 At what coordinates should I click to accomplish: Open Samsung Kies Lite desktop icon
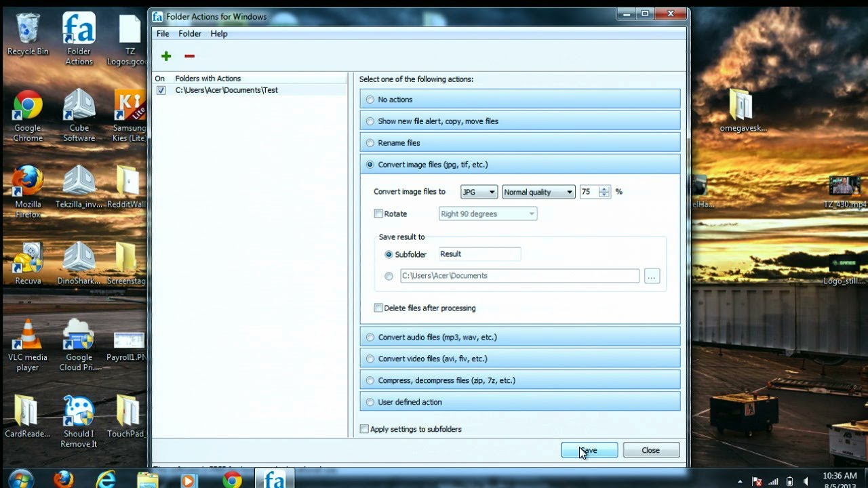click(x=130, y=116)
